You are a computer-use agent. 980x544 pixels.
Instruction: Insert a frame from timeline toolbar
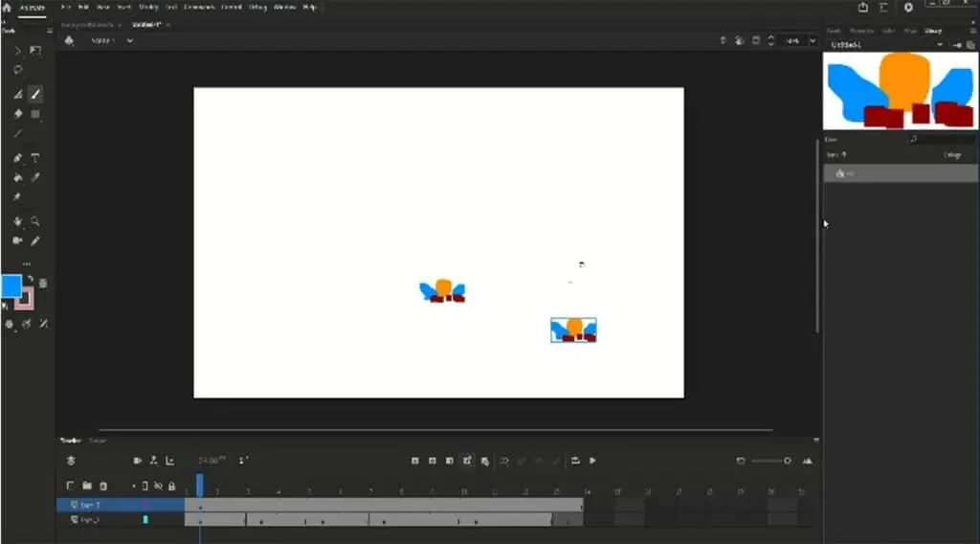tap(450, 461)
